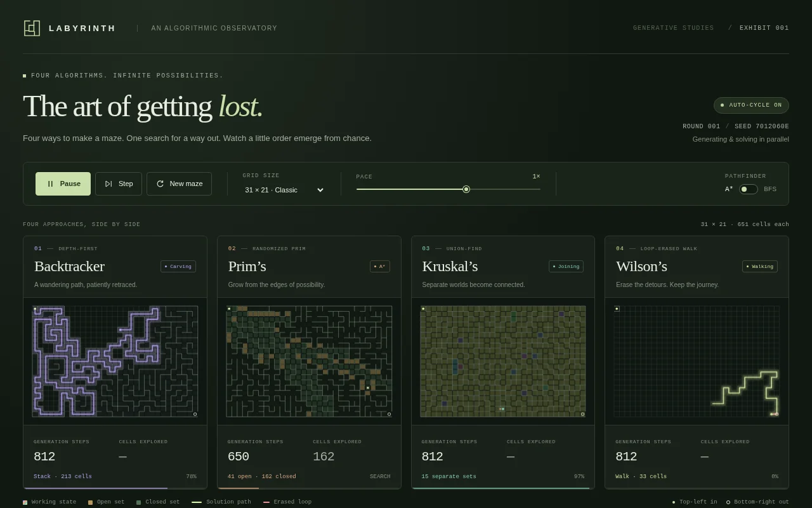This screenshot has width=812, height=508.
Task: Click the Labyrinth maze logo icon
Action: pyautogui.click(x=32, y=28)
